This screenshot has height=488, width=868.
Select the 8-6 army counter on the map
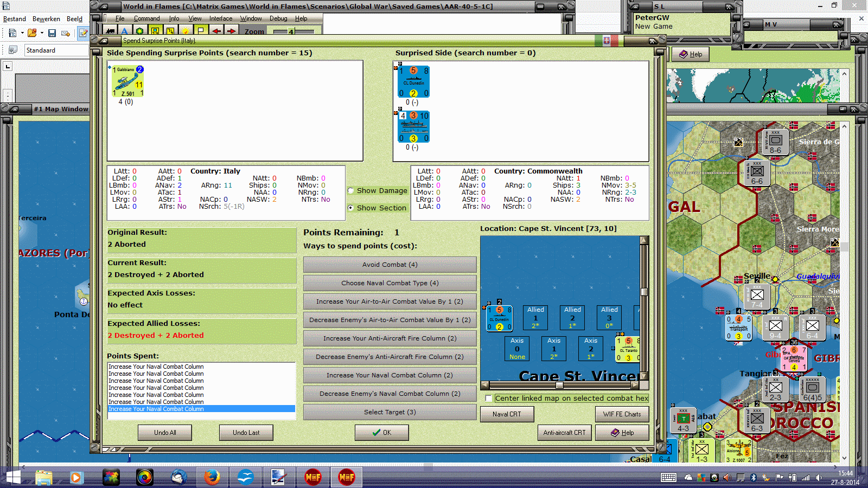point(775,142)
